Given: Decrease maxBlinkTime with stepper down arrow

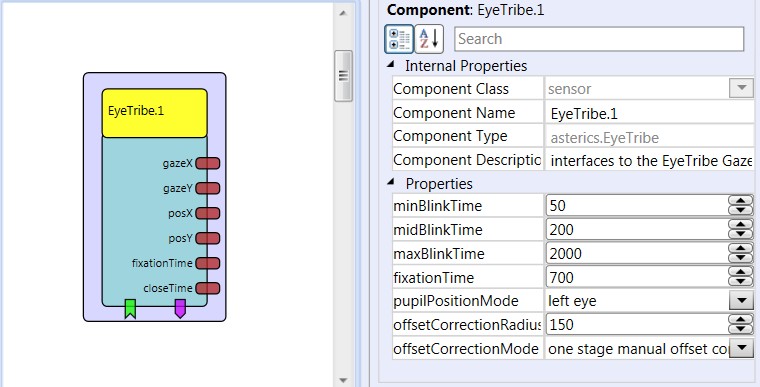Looking at the screenshot, I should pos(741,258).
